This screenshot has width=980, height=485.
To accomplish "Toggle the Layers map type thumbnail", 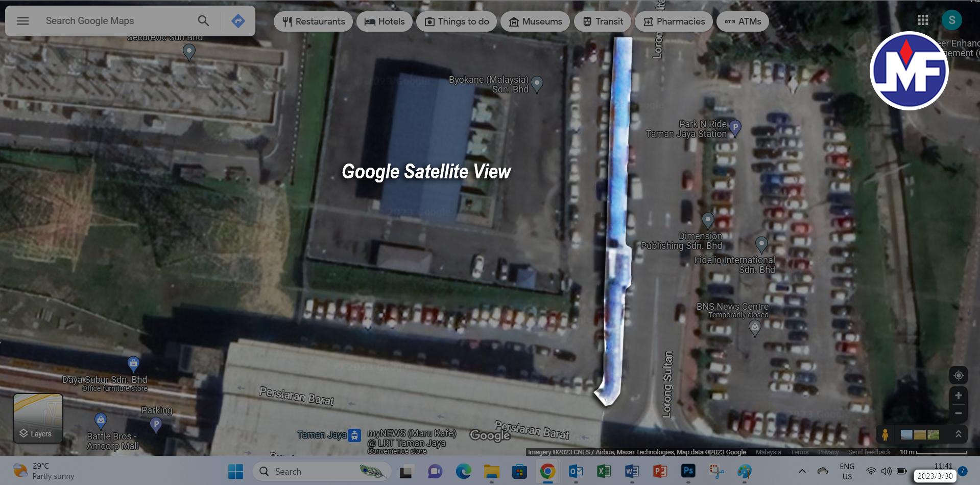I will 38,418.
